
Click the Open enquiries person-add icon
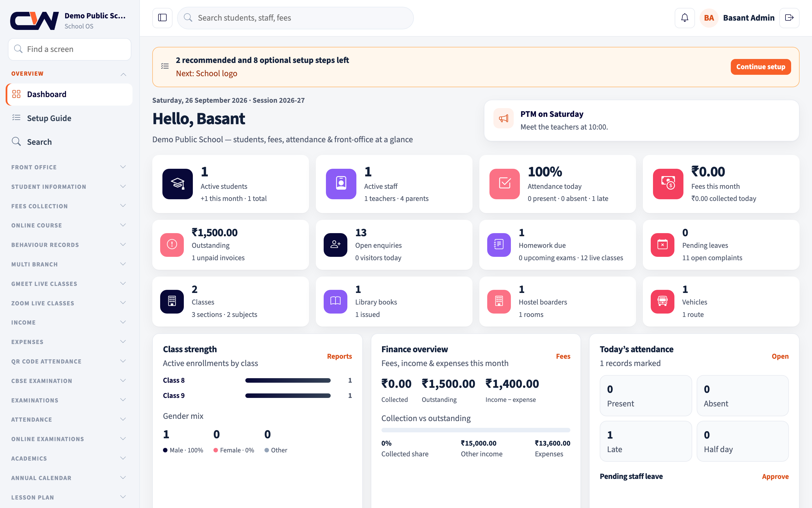(x=335, y=245)
